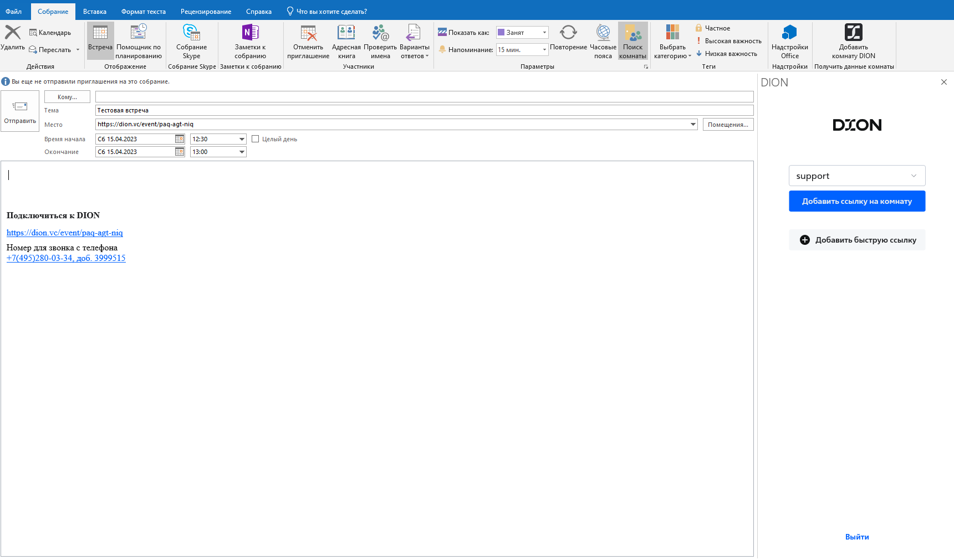
Task: Expand the Место location dropdown arrow
Action: tap(693, 124)
